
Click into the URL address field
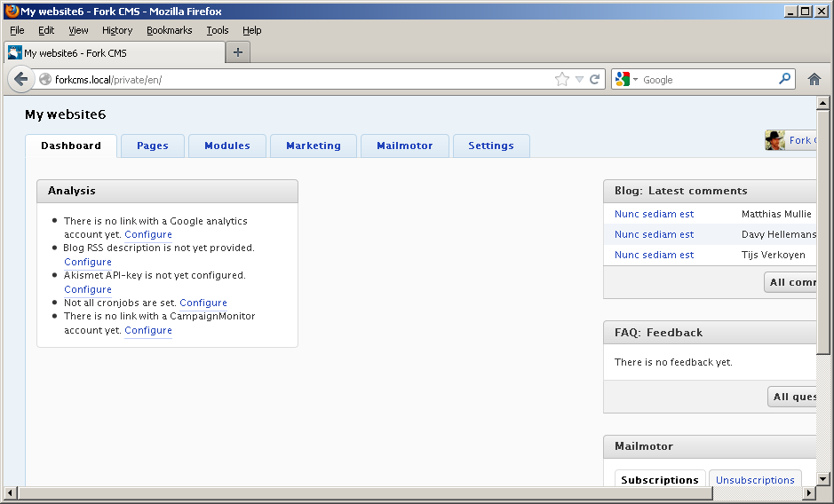coord(302,79)
